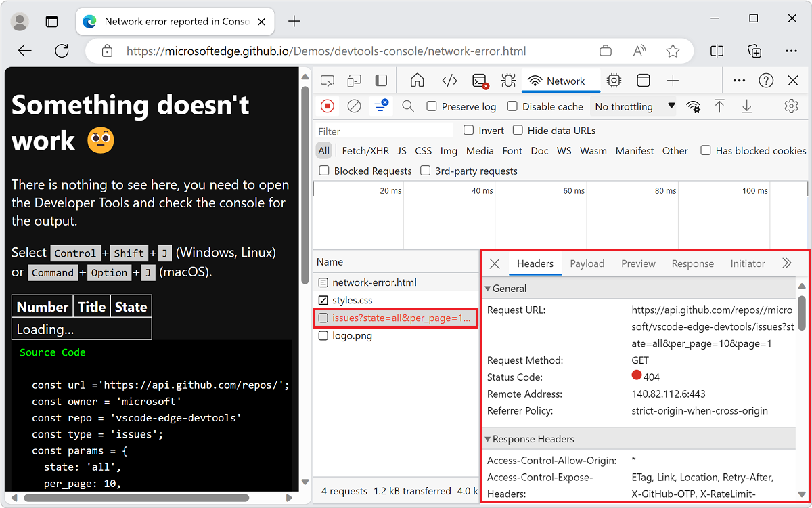Select the inspect element tool

[x=328, y=80]
